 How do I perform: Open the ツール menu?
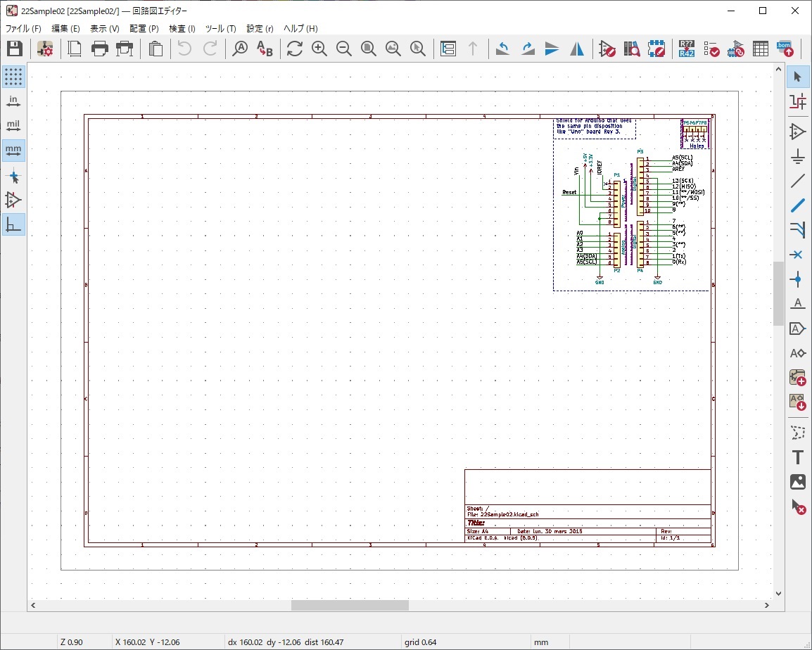pos(220,28)
